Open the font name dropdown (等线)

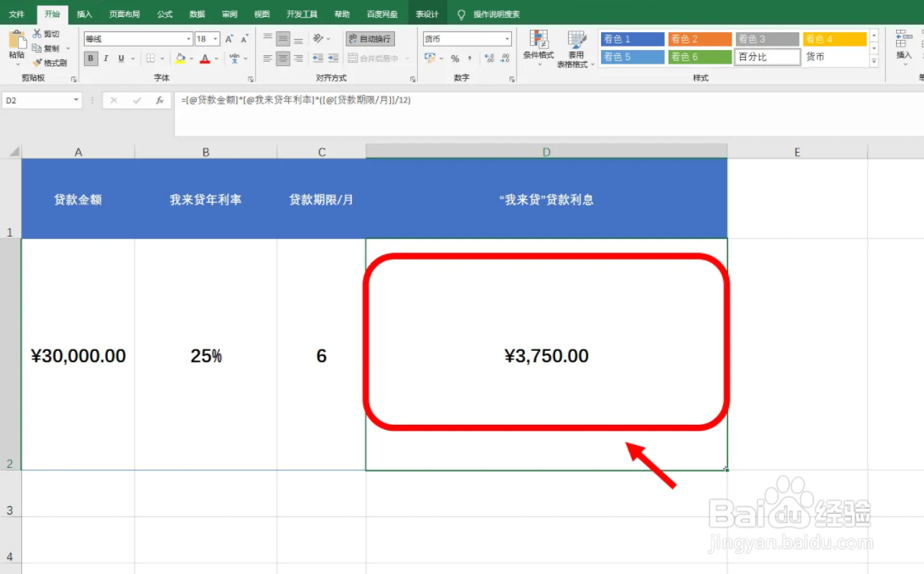point(188,39)
